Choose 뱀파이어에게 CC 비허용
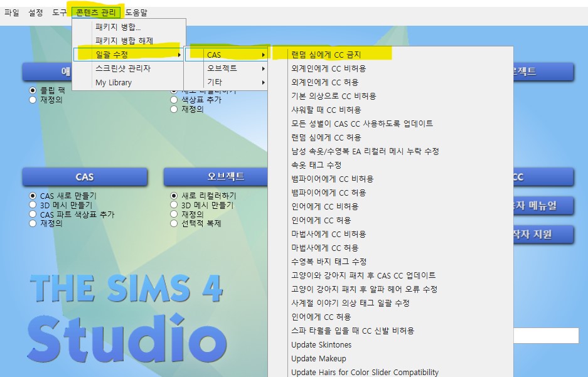 click(390, 179)
